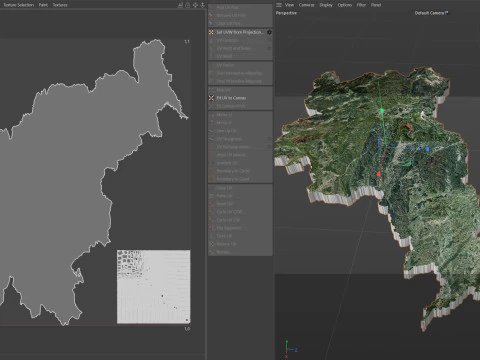Click the Flip Sequence entry
480x360 pixels.
tap(240, 228)
